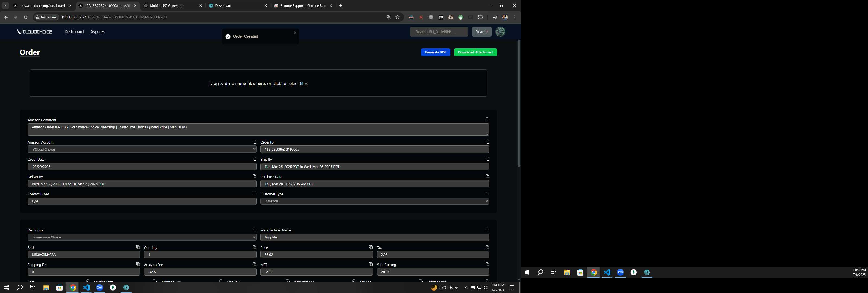Copy the SKU value
868x293 pixels.
138,247
